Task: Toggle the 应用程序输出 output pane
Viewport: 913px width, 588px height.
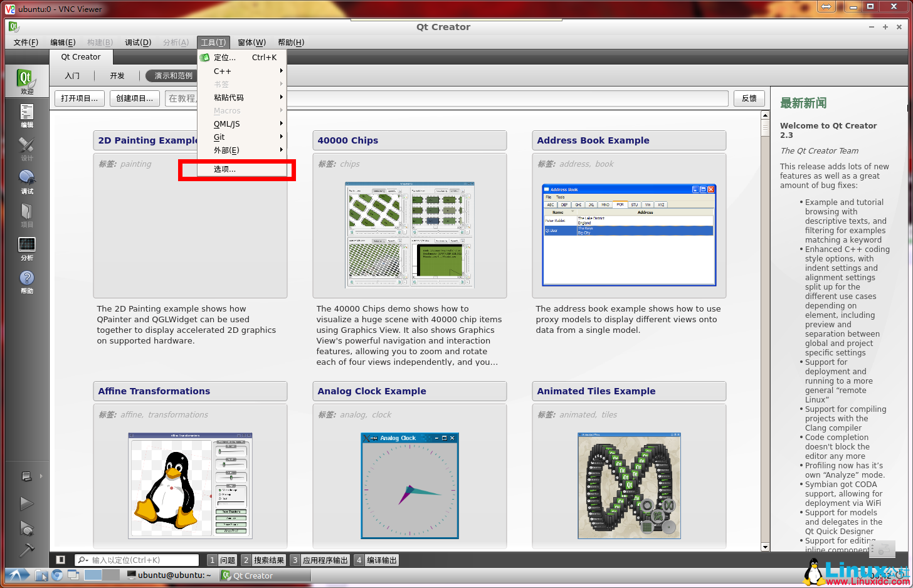Action: pos(319,560)
